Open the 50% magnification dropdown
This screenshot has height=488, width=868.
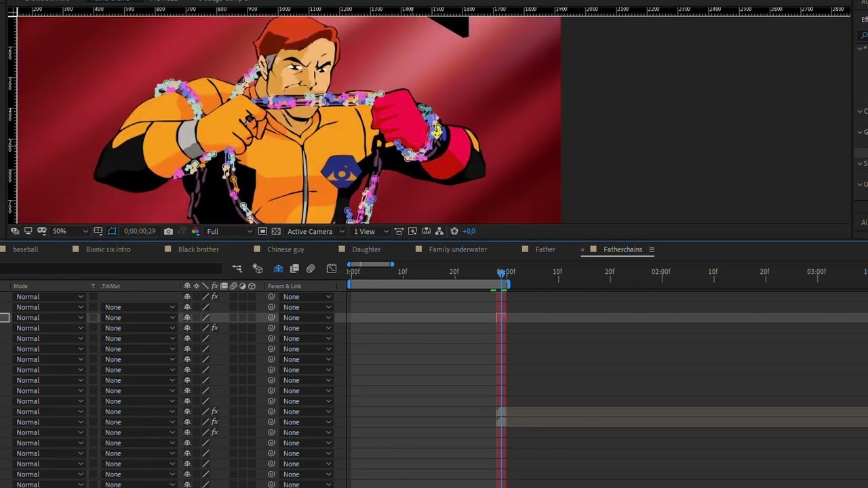pos(70,231)
